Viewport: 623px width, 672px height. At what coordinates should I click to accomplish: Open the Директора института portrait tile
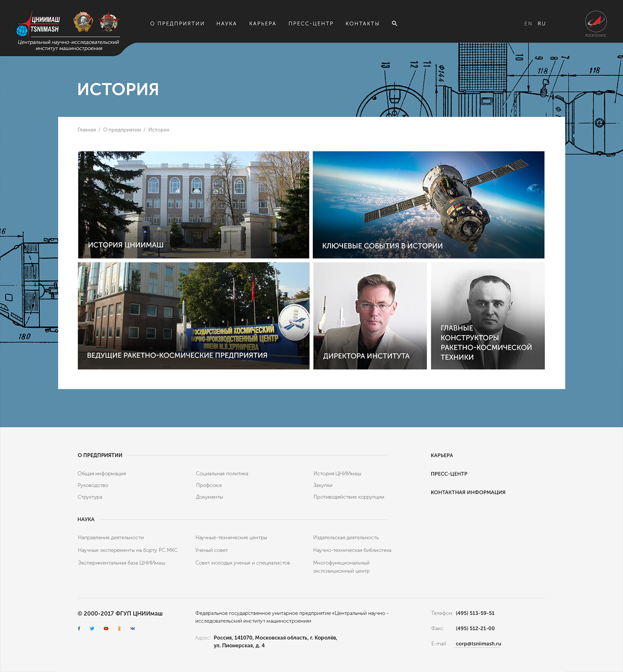370,316
